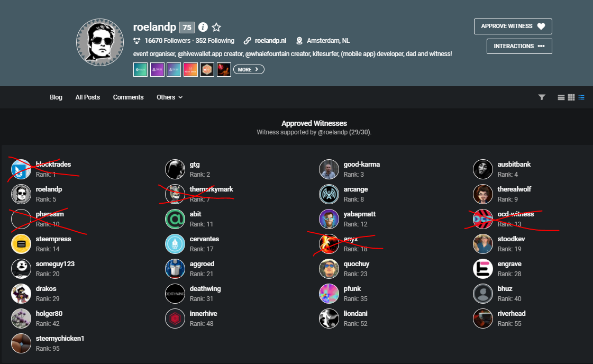Expand the Others dropdown menu

pos(170,97)
